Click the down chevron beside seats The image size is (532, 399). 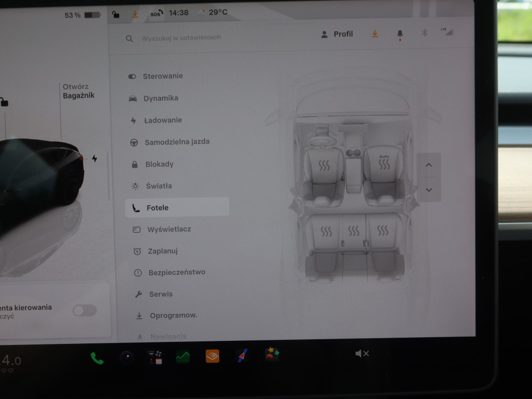429,190
